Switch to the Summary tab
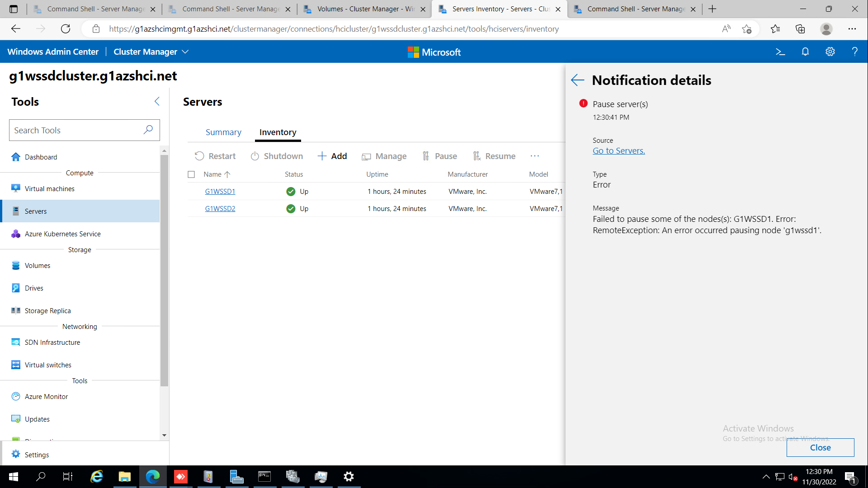Image resolution: width=868 pixels, height=488 pixels. [x=223, y=132]
